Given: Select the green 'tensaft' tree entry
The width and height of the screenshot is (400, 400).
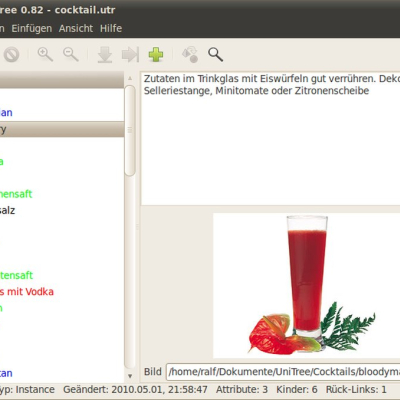Looking at the screenshot, I should [16, 275].
